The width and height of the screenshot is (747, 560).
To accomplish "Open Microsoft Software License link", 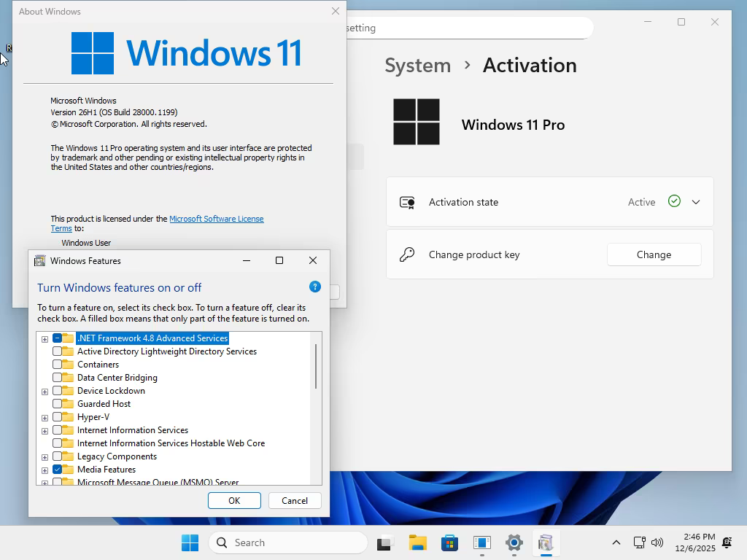I will [216, 219].
